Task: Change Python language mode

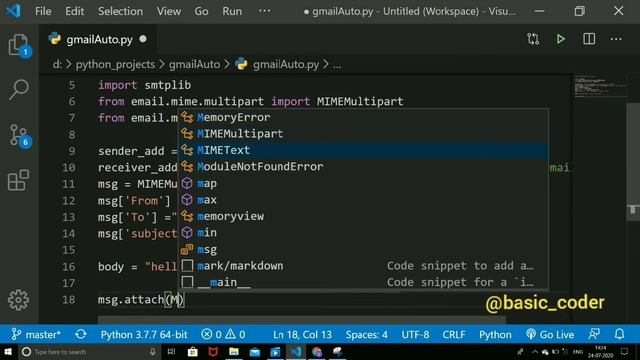Action: click(x=495, y=334)
